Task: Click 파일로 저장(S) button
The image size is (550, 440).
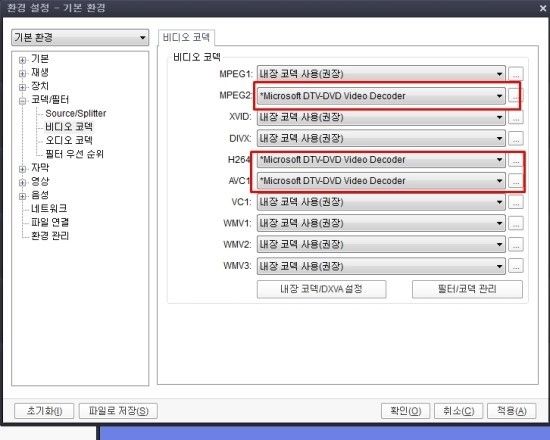Action: [118, 411]
